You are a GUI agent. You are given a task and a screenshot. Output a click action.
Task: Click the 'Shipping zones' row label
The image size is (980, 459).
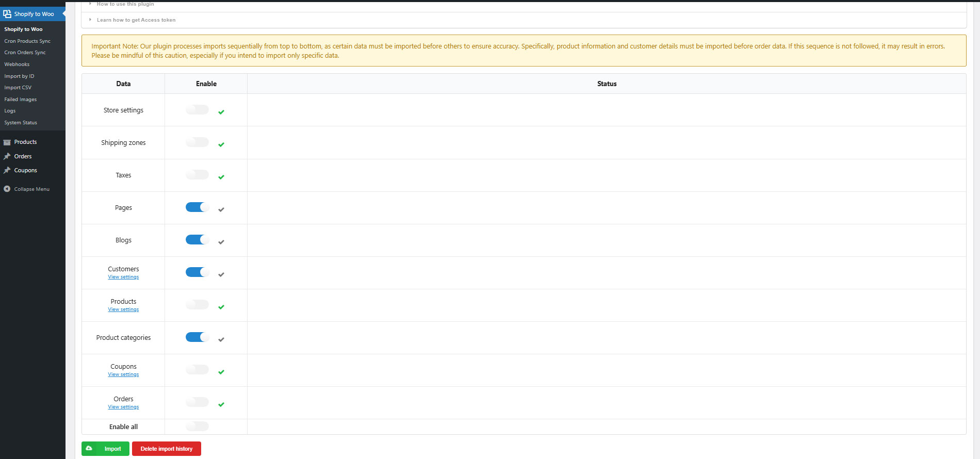pos(123,143)
